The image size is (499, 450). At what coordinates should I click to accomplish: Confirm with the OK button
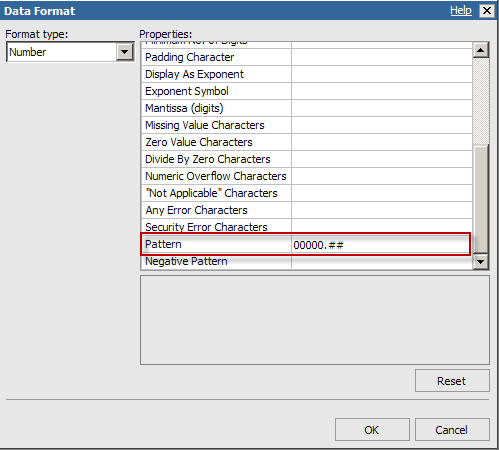[x=372, y=430]
